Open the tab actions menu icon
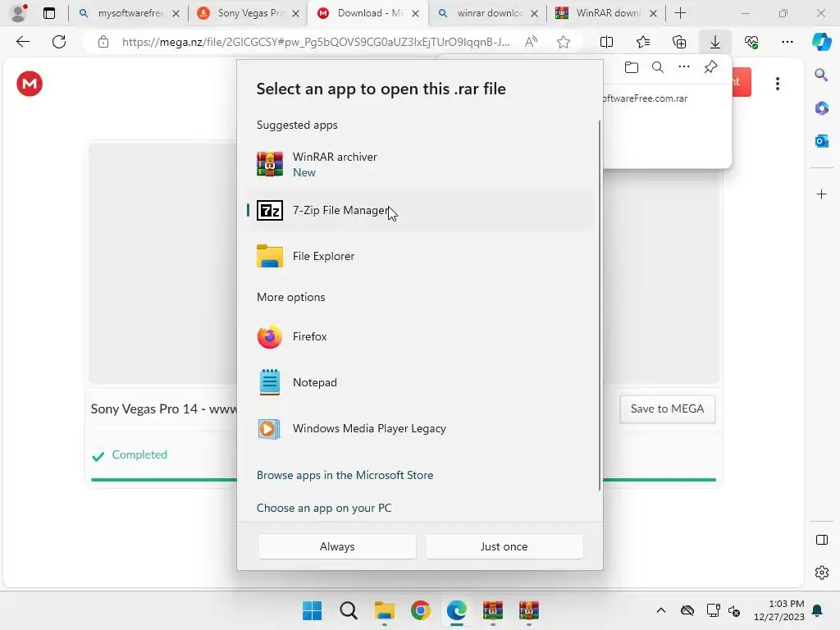The image size is (840, 630). pyautogui.click(x=48, y=13)
